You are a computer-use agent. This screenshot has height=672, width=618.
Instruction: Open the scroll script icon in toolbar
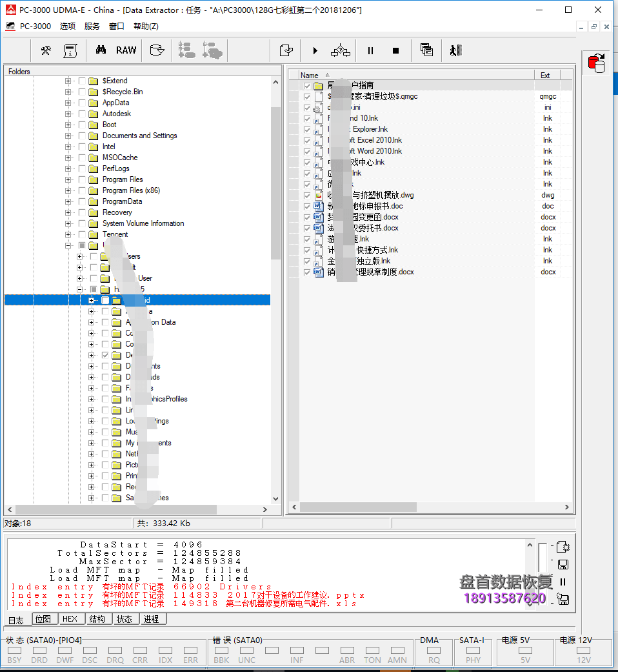click(70, 50)
